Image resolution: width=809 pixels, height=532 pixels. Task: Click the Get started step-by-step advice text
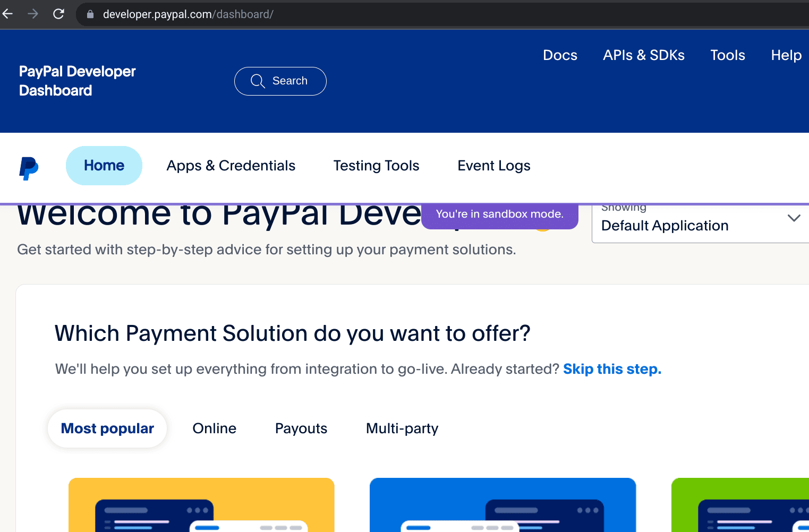point(267,250)
